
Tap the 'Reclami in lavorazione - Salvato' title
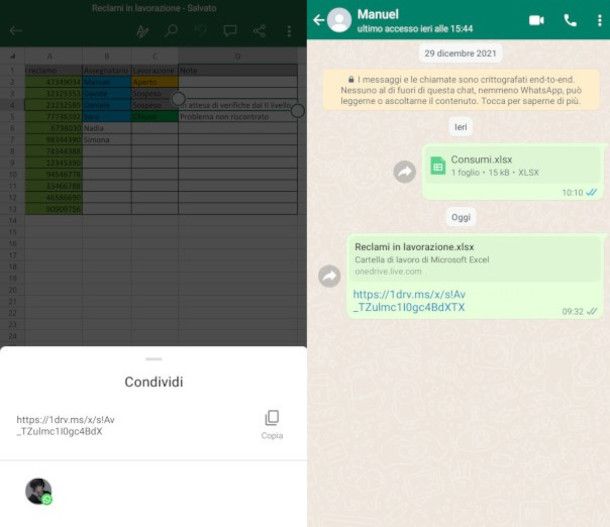(154, 8)
